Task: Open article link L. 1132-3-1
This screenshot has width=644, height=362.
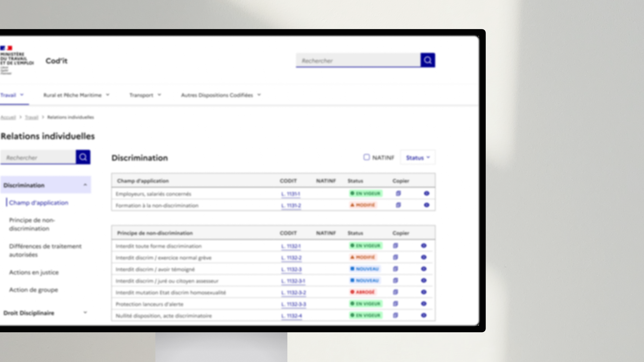Action: tap(293, 281)
